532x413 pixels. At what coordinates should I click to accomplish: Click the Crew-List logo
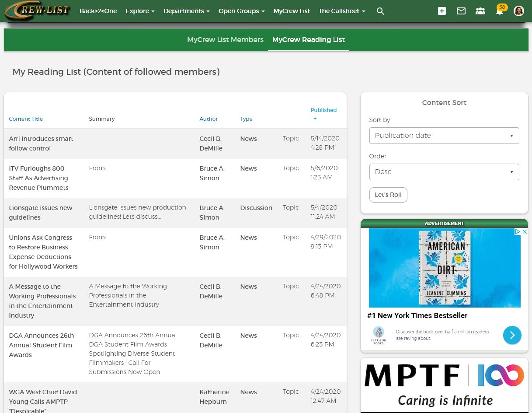click(37, 11)
